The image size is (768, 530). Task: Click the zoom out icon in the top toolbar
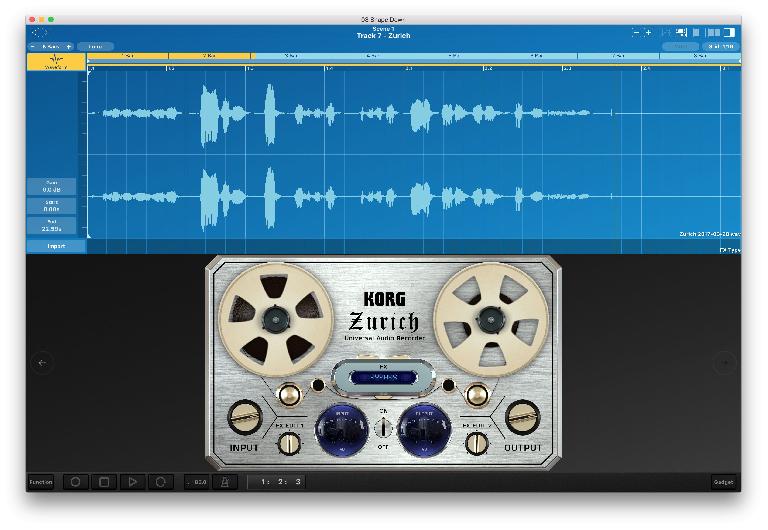click(636, 32)
